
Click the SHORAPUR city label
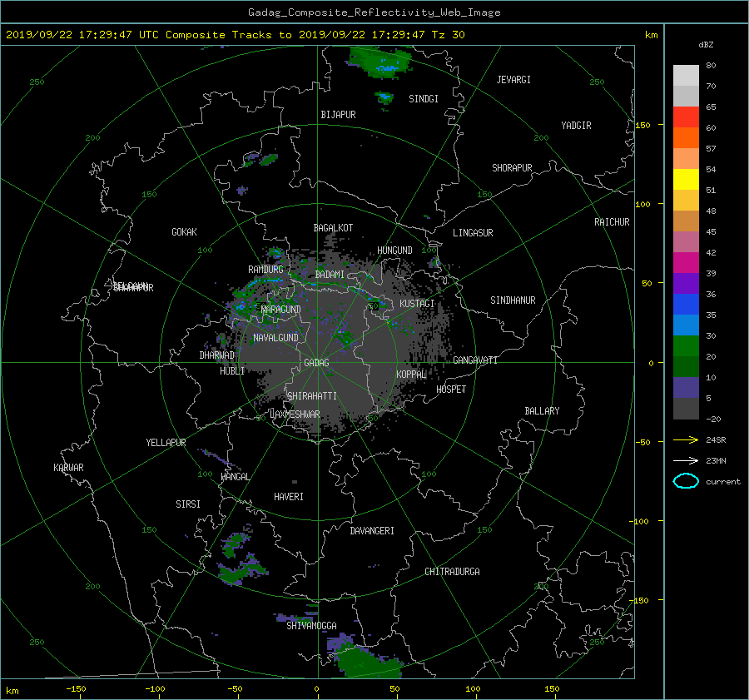click(512, 168)
